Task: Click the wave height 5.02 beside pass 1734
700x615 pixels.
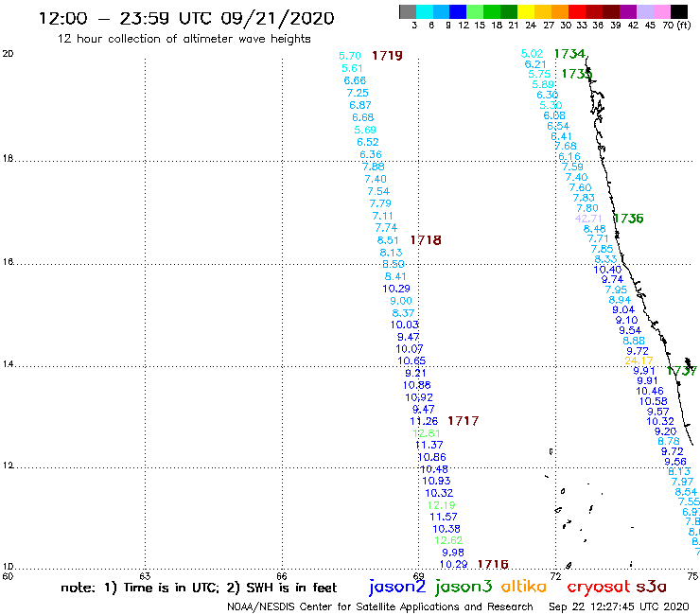Action: (532, 54)
